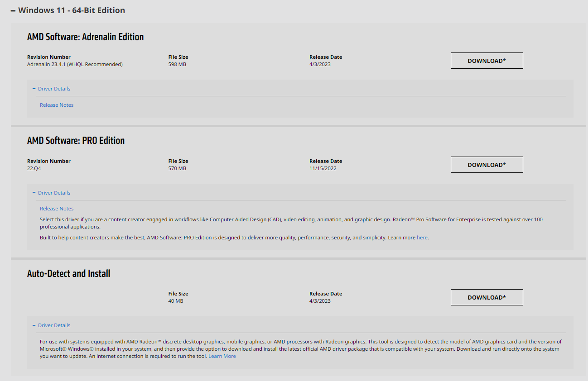The image size is (588, 381).
Task: Select the AMD Software: PRO Edition heading
Action: click(x=76, y=141)
